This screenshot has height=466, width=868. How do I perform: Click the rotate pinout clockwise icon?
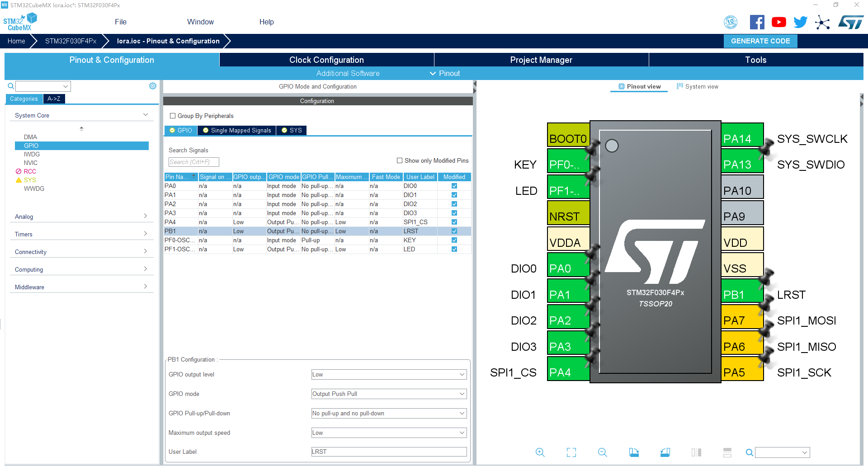[x=634, y=452]
